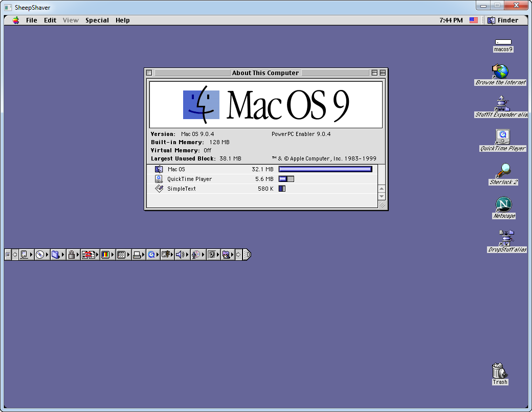Launch Netscape from the desktop
532x412 pixels.
[503, 204]
